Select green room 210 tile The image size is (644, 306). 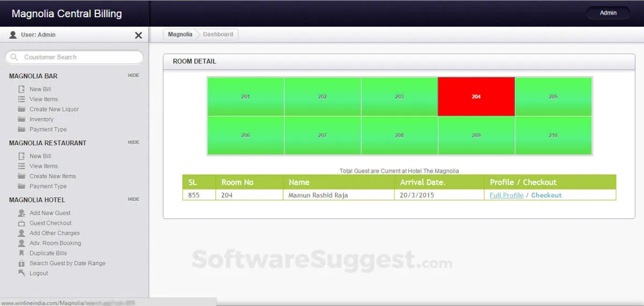553,135
